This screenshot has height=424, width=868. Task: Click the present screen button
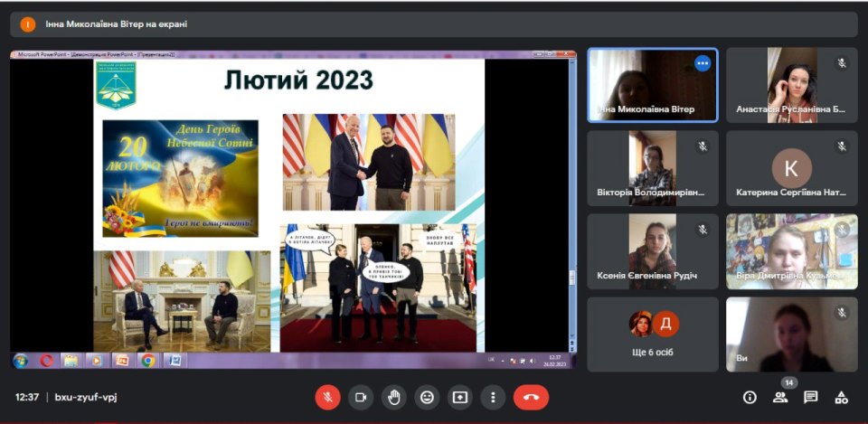(x=459, y=398)
